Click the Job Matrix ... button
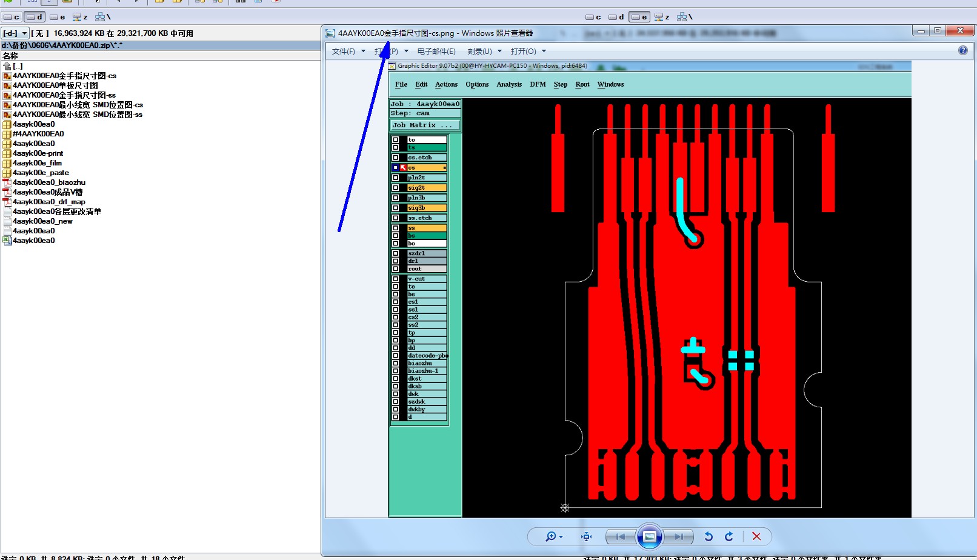The height and width of the screenshot is (560, 977). coord(425,125)
